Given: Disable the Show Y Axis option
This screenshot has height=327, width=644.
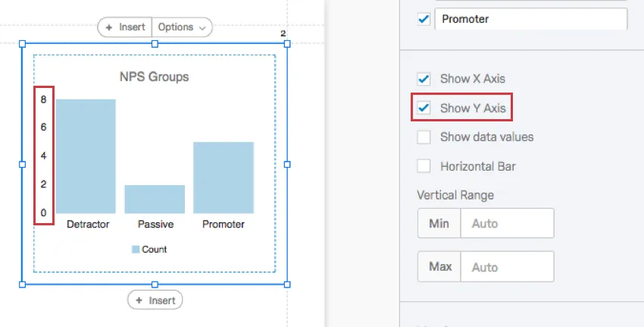Looking at the screenshot, I should coord(424,108).
